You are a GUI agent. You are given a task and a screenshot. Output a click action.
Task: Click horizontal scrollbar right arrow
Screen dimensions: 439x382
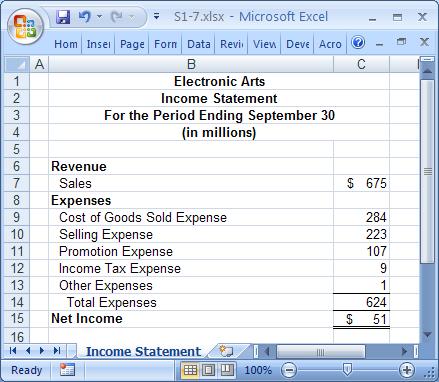click(x=405, y=351)
